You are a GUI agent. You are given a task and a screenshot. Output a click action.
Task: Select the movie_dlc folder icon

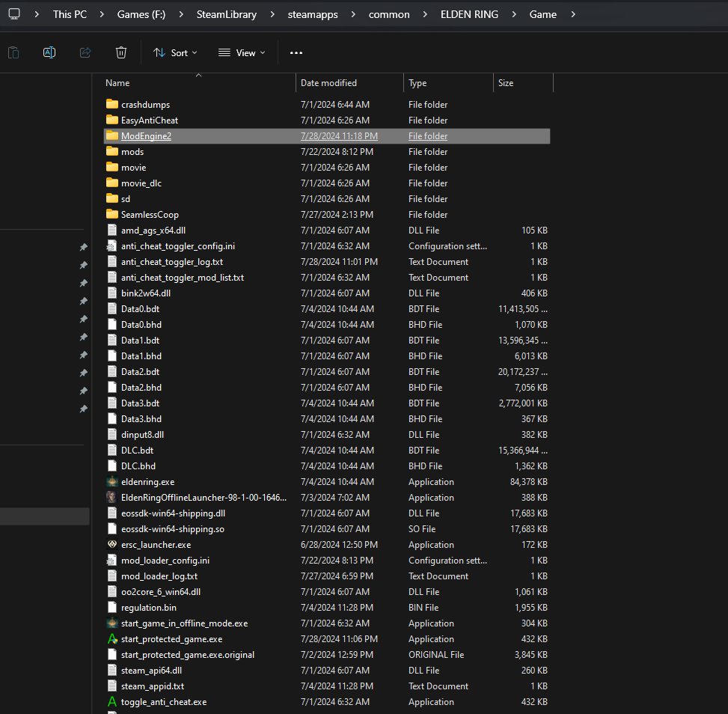(112, 183)
